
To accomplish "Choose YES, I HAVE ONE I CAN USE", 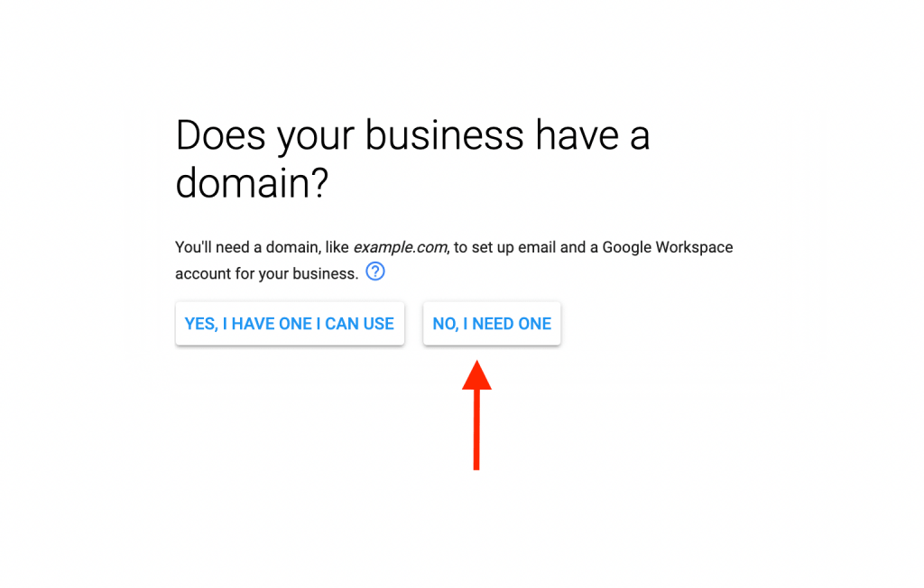I will 290,324.
